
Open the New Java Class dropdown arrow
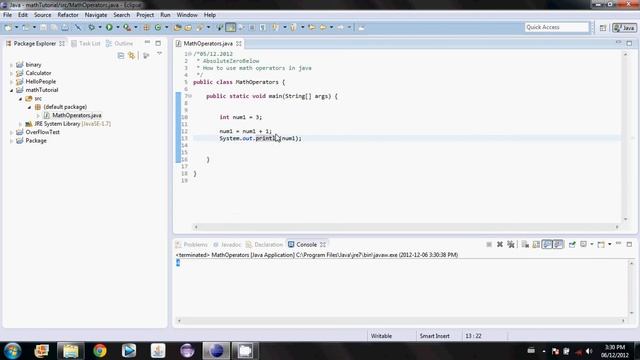point(166,27)
